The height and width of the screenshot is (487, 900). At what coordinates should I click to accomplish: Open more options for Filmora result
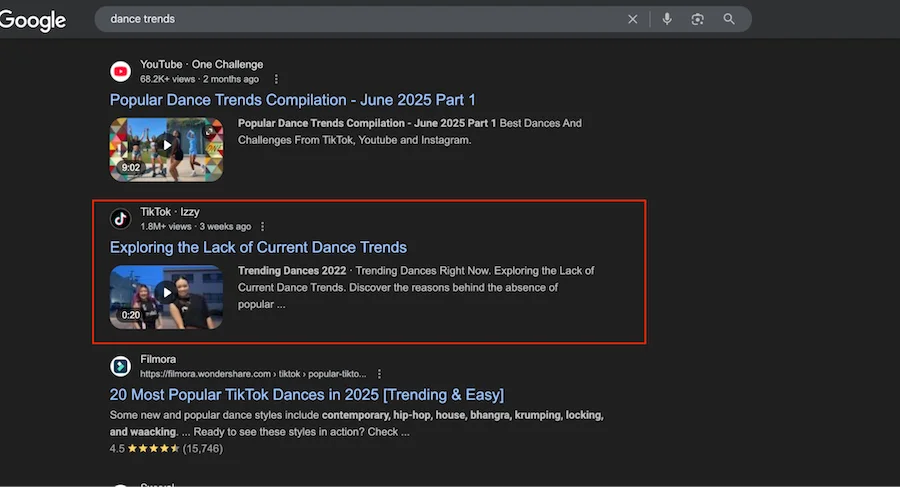click(x=379, y=374)
